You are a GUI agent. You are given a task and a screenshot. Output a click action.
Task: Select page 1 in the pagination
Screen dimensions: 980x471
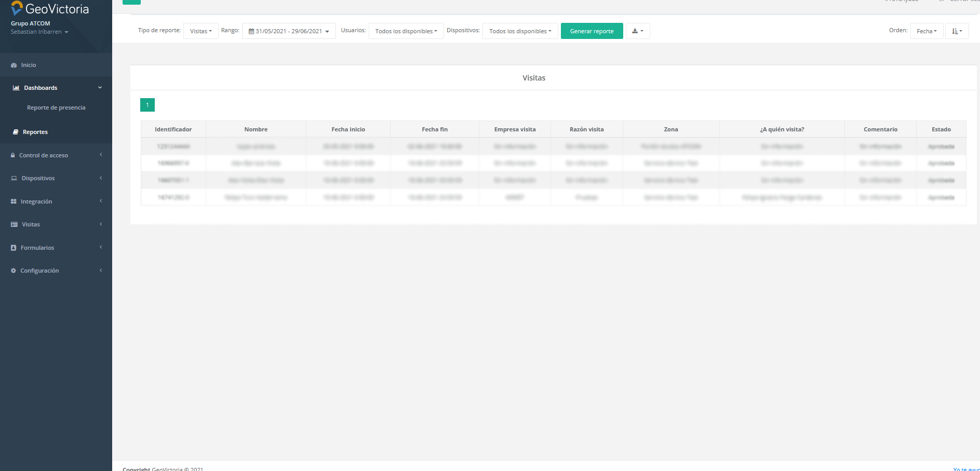(x=147, y=105)
